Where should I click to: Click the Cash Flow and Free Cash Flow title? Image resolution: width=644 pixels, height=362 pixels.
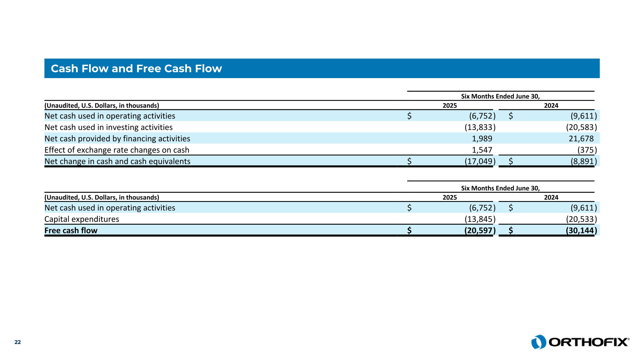click(x=136, y=68)
